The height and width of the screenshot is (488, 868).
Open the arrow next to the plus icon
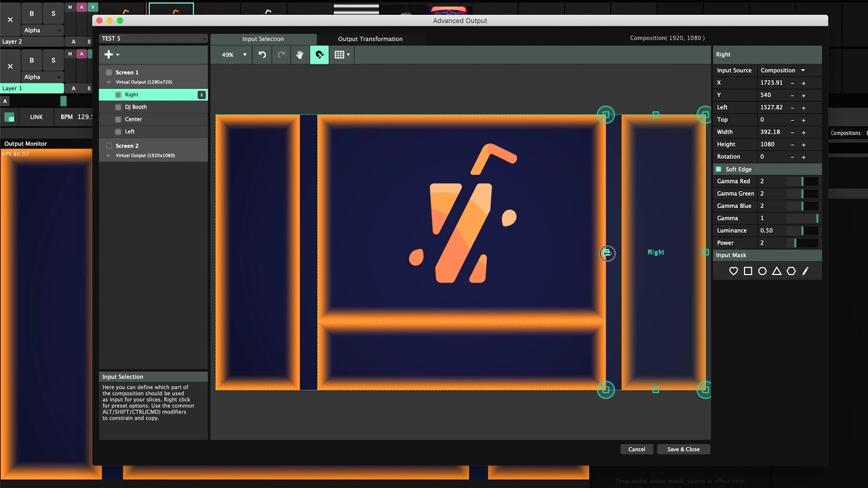click(x=118, y=55)
